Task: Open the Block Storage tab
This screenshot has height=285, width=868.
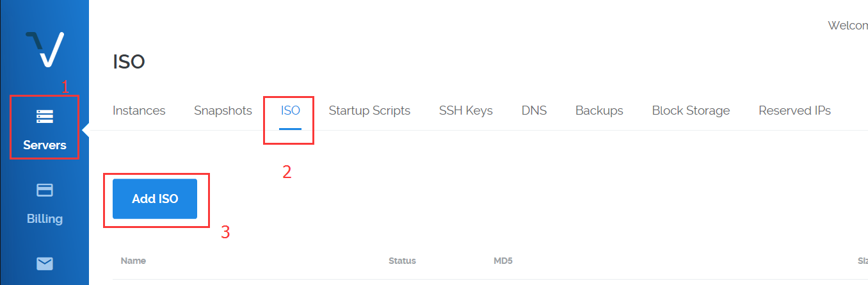Action: pyautogui.click(x=691, y=110)
